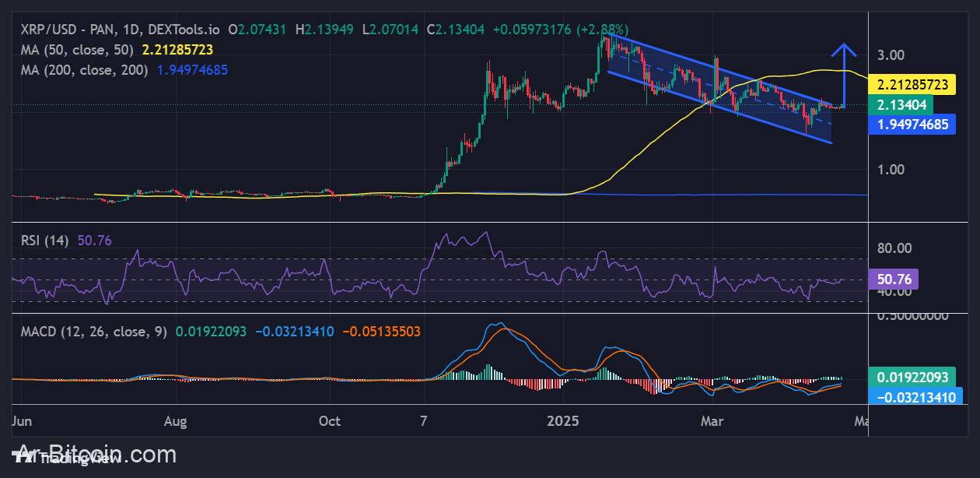Click the 40.00 RSI scale label
This screenshot has height=478, width=980.
(x=894, y=292)
